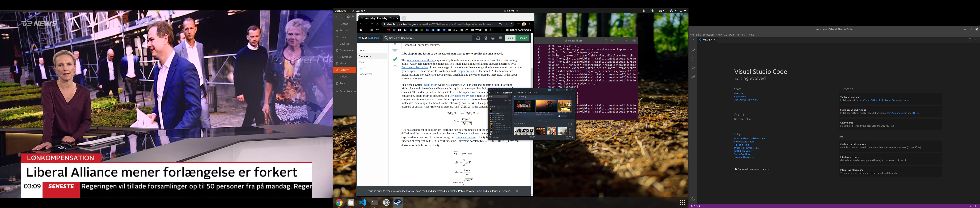Click Chrome address bar URL
The height and width of the screenshot is (208, 980).
(x=441, y=24)
